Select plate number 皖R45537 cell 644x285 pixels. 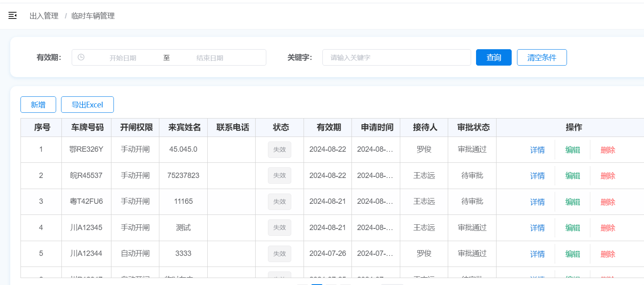(86, 176)
